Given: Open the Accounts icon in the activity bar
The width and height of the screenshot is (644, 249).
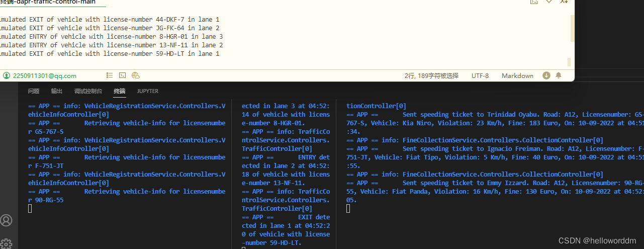Looking at the screenshot, I should click(7, 220).
